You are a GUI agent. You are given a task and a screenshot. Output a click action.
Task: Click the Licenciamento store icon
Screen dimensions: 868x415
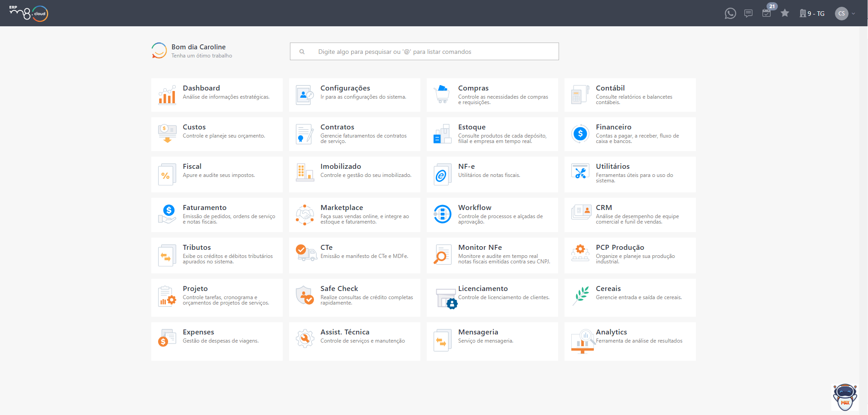pos(447,298)
